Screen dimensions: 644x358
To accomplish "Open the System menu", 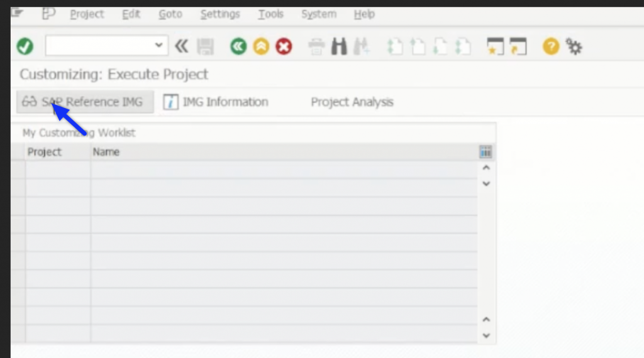I will tap(319, 14).
